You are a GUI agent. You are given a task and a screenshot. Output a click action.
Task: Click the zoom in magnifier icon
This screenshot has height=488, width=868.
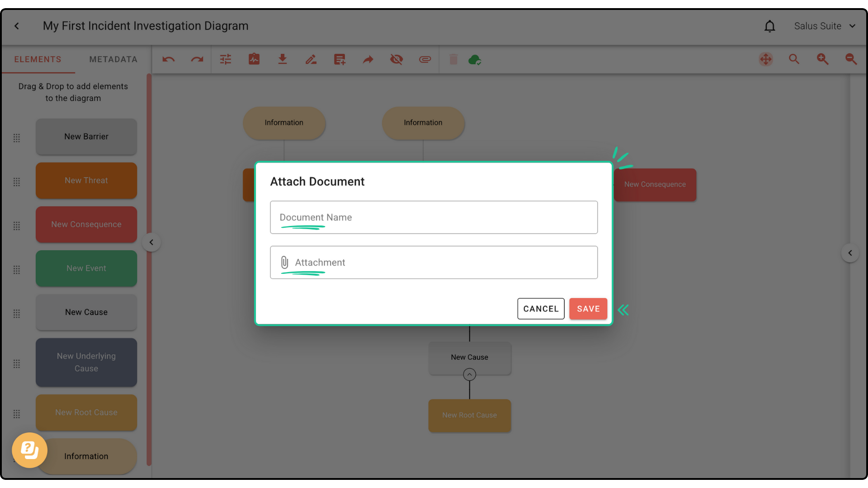[822, 59]
